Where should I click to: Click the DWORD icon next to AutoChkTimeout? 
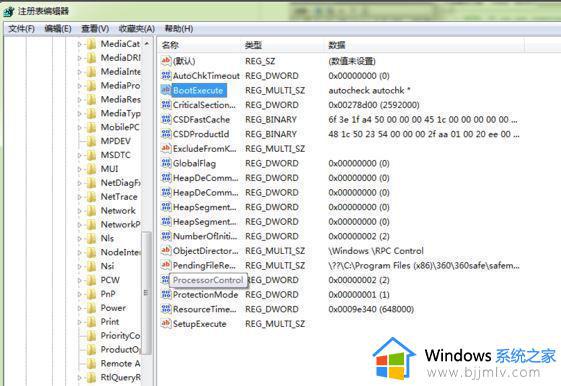pyautogui.click(x=166, y=75)
